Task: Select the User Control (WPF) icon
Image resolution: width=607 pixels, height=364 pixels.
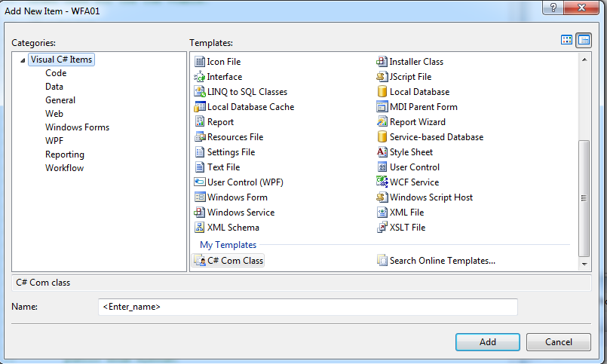Action: pos(199,182)
